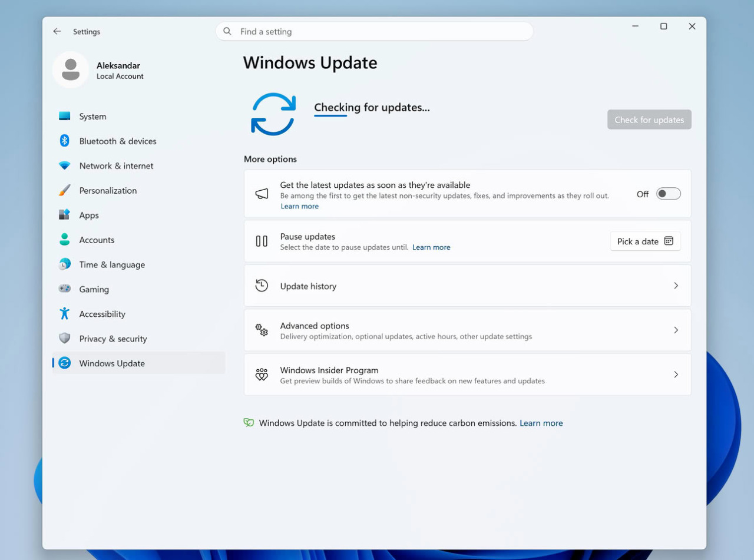This screenshot has height=560, width=754.
Task: Maximize the Settings window
Action: pos(663,26)
